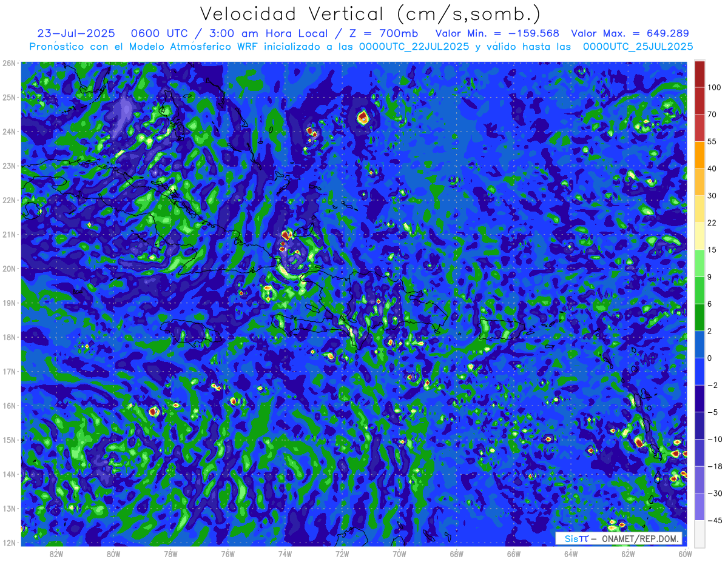This screenshot has height=562, width=728.
Task: Click the '100' colorbar value label
Action: click(x=714, y=87)
